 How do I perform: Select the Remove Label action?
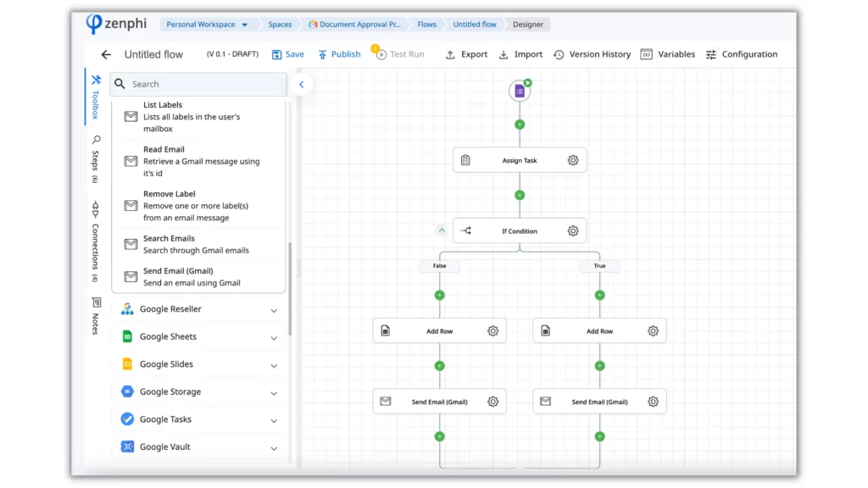click(198, 206)
